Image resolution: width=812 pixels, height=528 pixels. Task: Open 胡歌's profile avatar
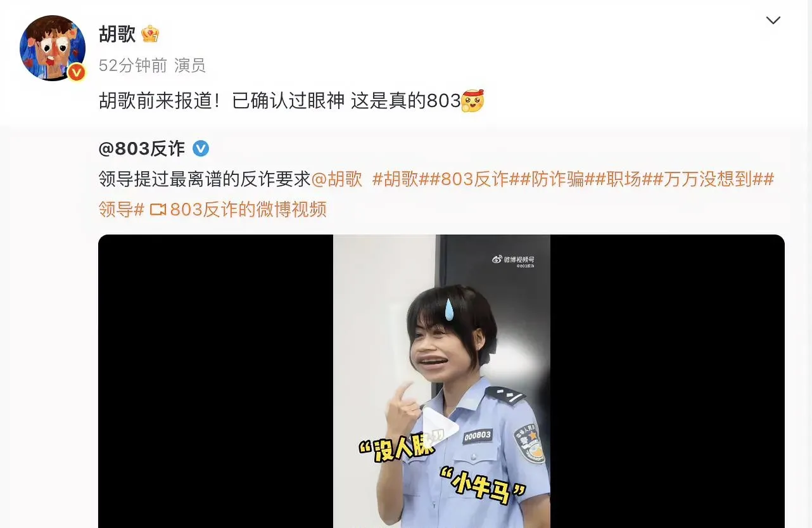[53, 48]
